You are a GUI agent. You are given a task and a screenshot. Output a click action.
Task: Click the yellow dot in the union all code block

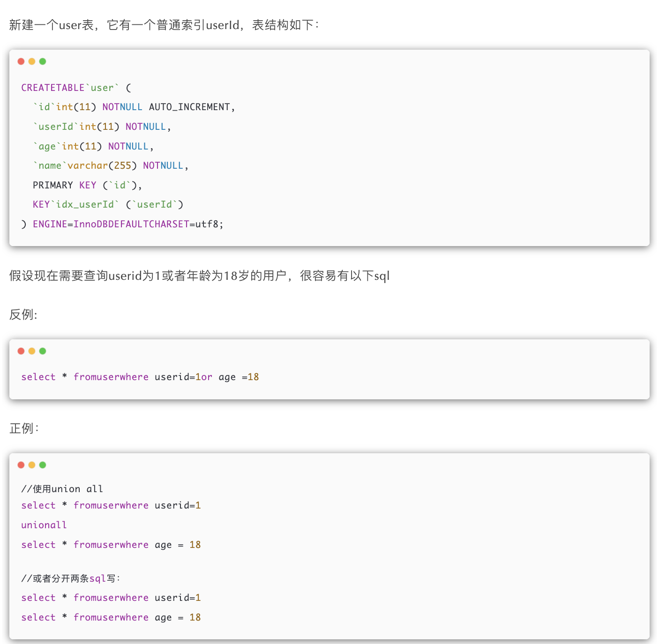coord(32,465)
